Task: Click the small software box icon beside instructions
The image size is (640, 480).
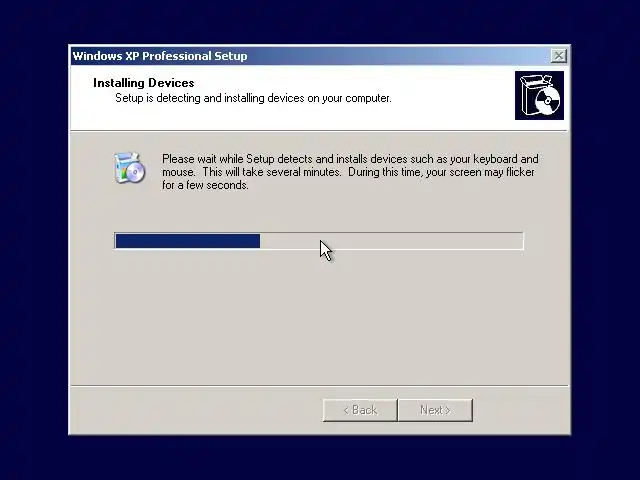Action: pyautogui.click(x=129, y=168)
